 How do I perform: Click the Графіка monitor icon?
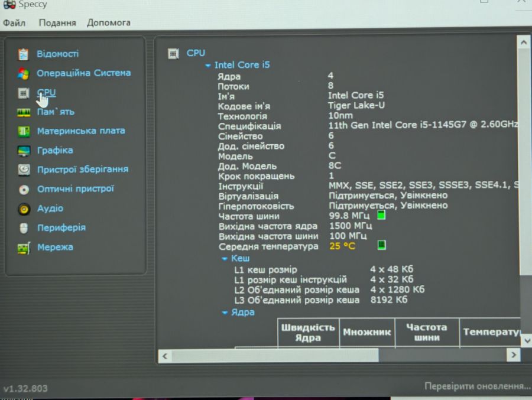coord(24,151)
